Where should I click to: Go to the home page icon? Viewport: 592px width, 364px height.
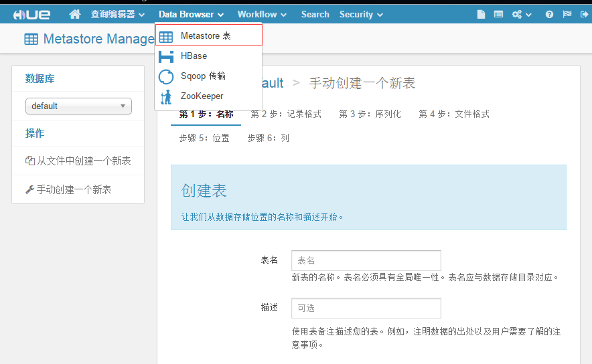(x=75, y=14)
